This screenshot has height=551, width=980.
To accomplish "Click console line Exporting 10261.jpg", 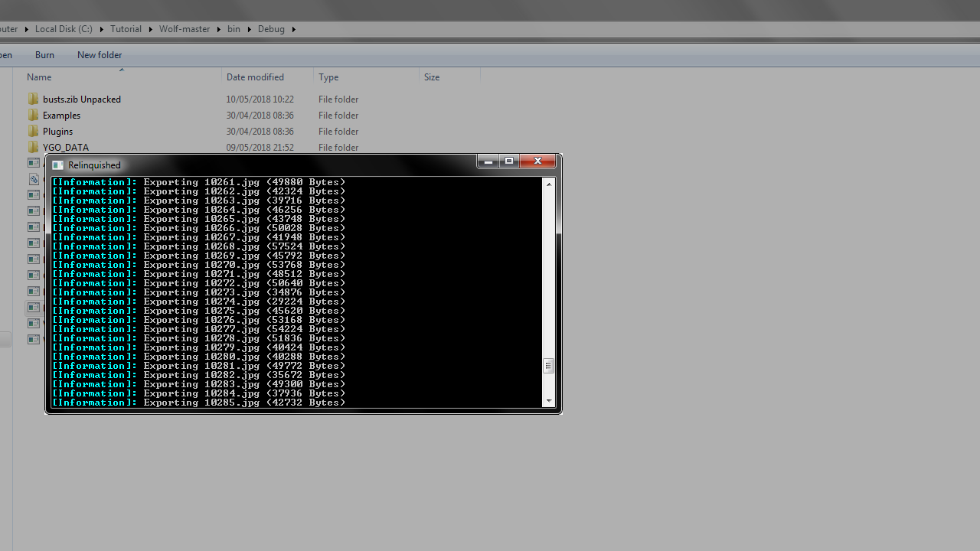I will [199, 182].
